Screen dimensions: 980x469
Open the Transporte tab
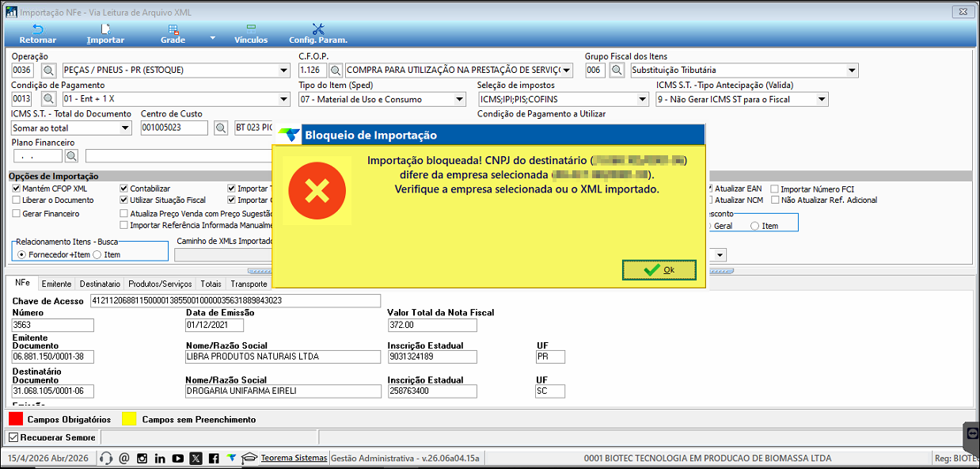pos(249,284)
